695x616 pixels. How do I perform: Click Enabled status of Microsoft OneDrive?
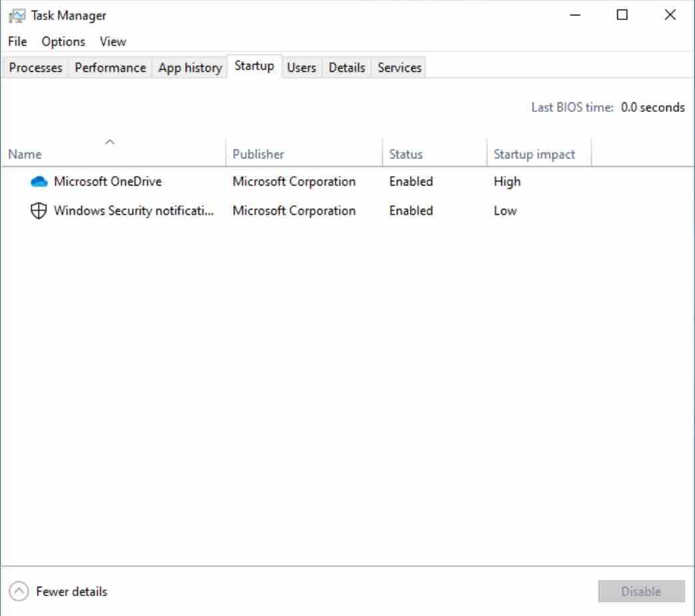411,182
